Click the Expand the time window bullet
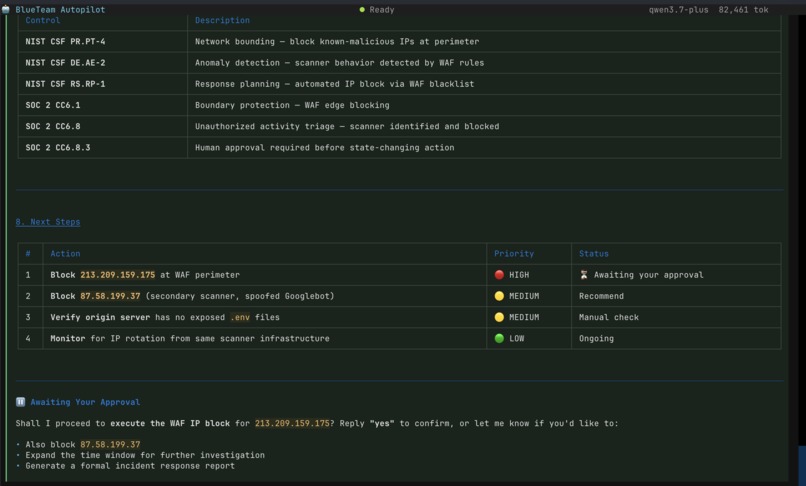This screenshot has width=806, height=486. (x=145, y=455)
